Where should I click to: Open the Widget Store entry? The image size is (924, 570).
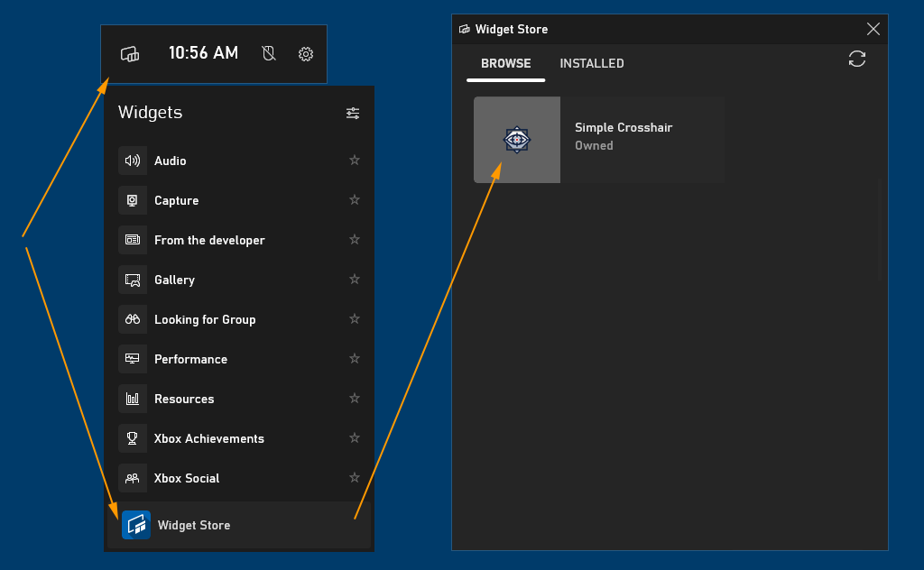click(238, 525)
